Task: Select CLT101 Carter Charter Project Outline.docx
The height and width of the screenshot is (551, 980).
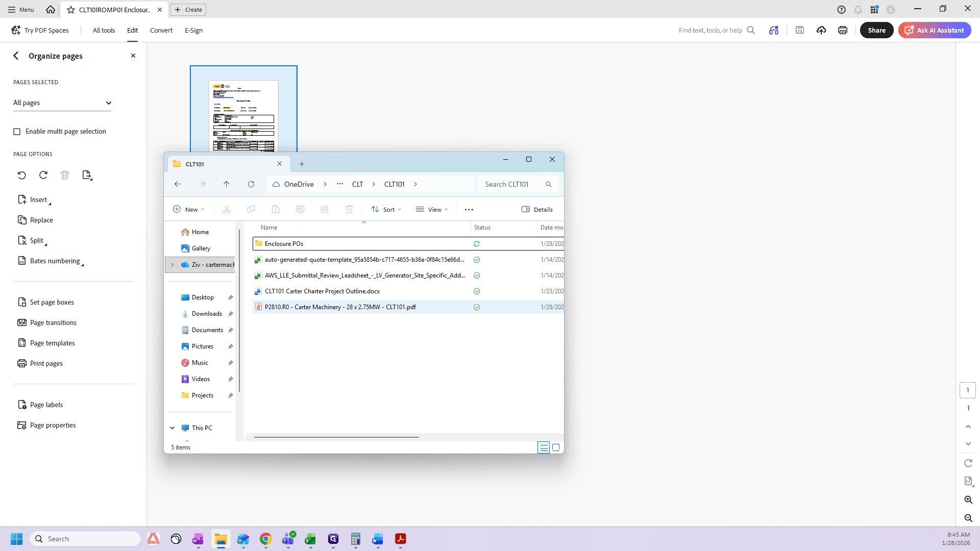Action: point(408,291)
